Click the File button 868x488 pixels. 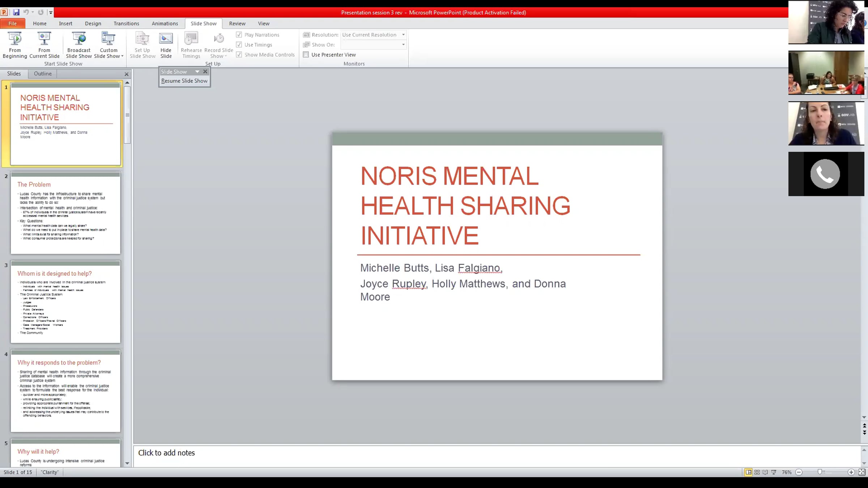coord(13,23)
